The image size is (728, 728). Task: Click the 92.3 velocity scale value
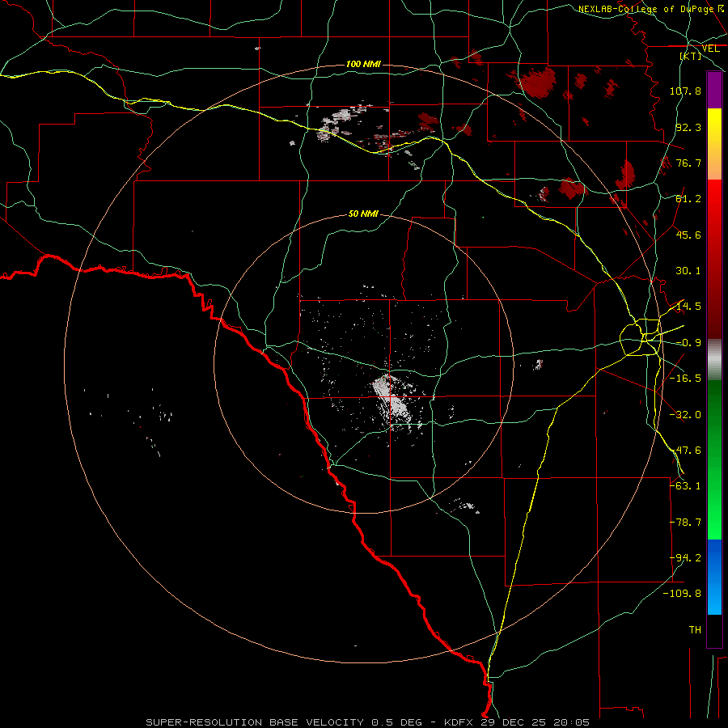[x=688, y=127]
